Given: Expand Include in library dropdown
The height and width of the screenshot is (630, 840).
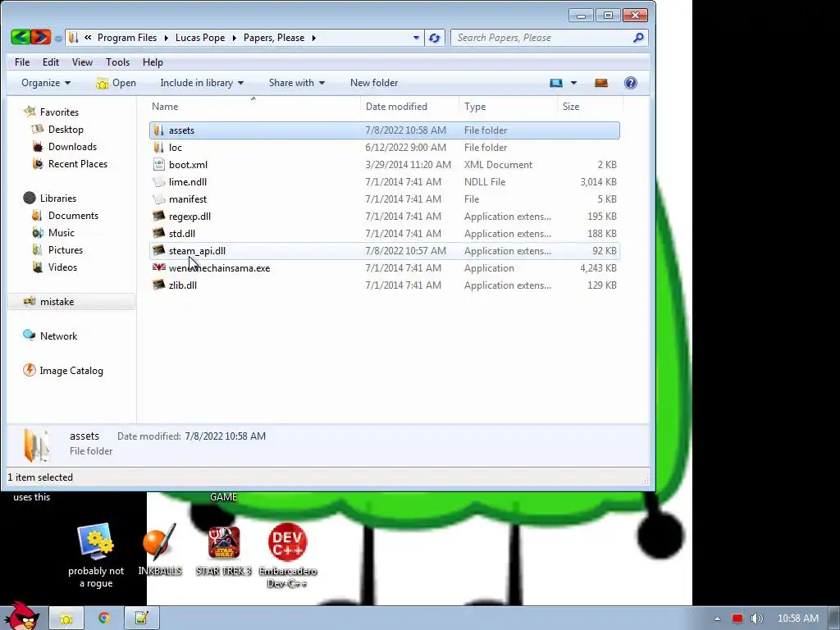Looking at the screenshot, I should 202,83.
